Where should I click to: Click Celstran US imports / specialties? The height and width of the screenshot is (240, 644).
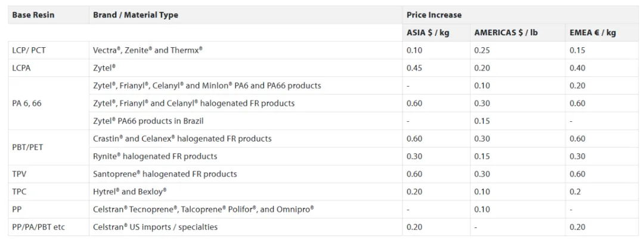point(156,227)
